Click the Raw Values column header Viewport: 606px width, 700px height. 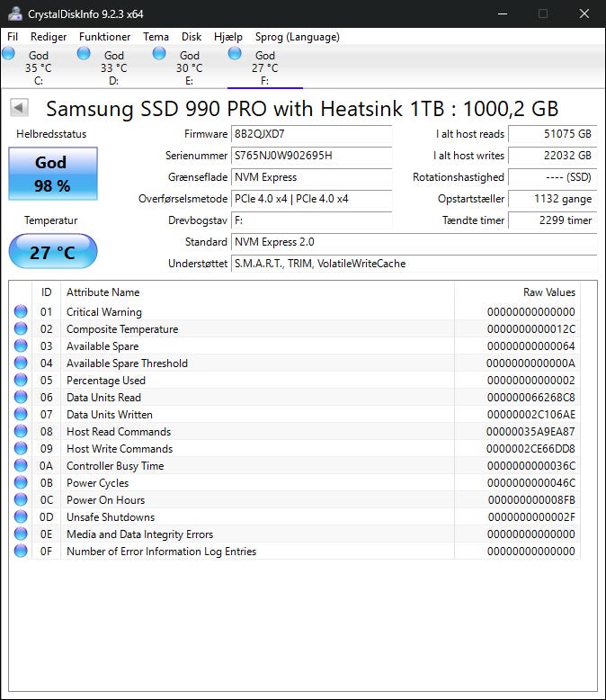click(x=548, y=292)
